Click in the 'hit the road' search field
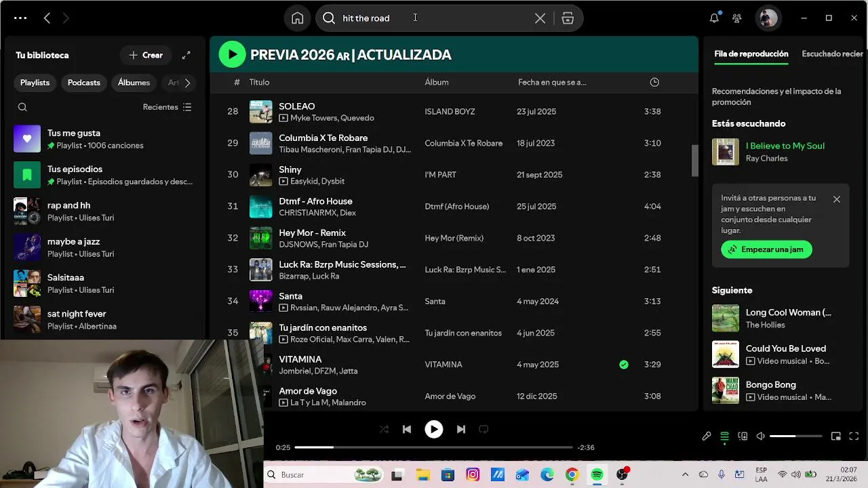This screenshot has height=488, width=868. point(434,18)
